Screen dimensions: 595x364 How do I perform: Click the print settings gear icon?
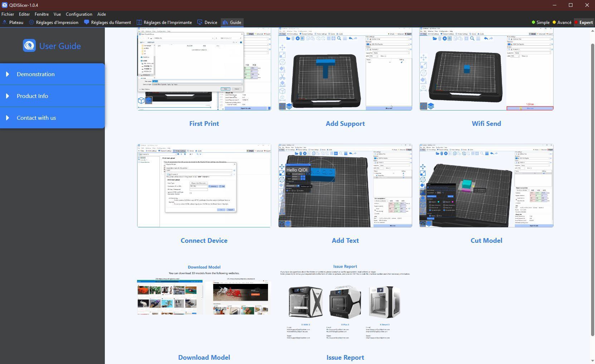tap(31, 22)
